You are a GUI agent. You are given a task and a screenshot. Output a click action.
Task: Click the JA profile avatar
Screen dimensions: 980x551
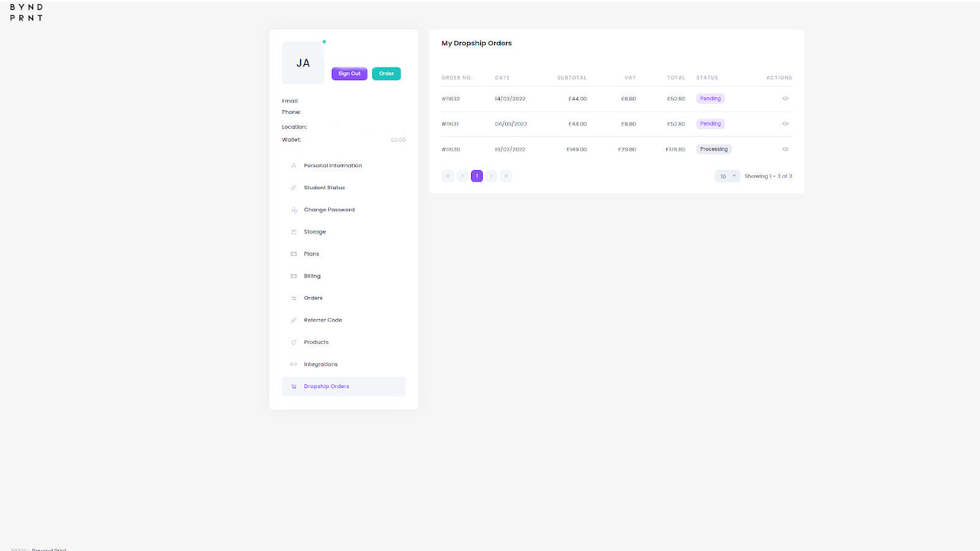tap(302, 63)
